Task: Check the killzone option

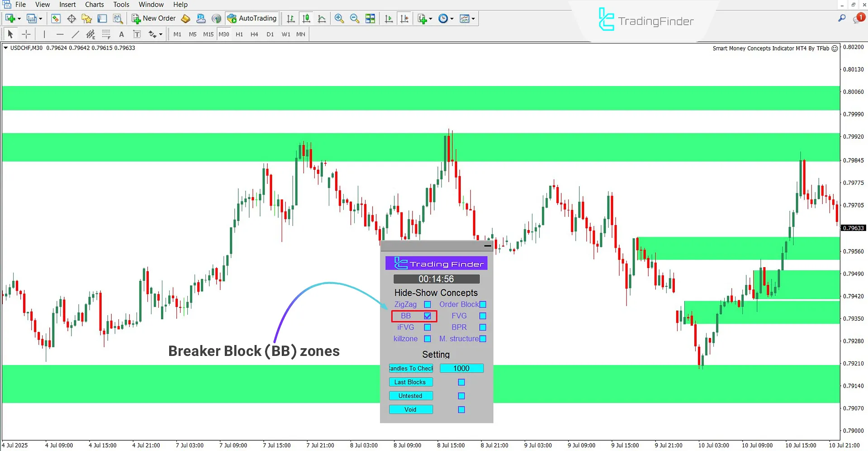Action: 427,339
